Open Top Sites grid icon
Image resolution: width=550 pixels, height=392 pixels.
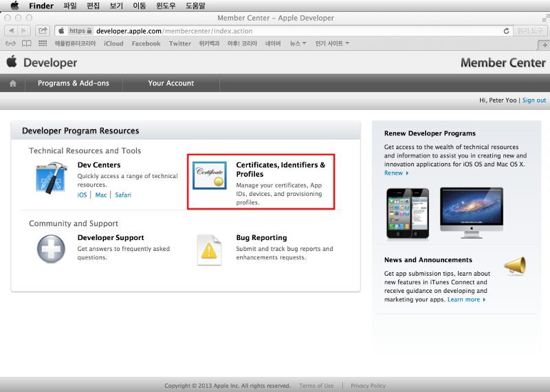43,43
